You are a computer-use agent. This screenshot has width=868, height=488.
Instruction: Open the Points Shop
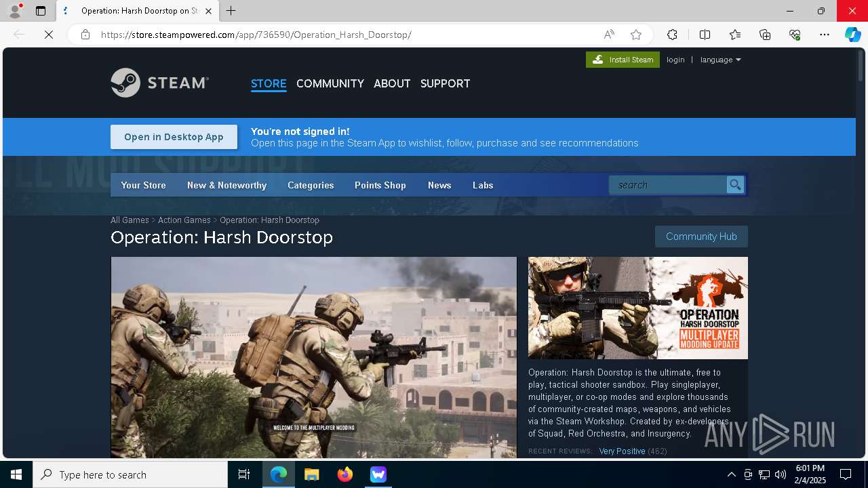pyautogui.click(x=380, y=185)
